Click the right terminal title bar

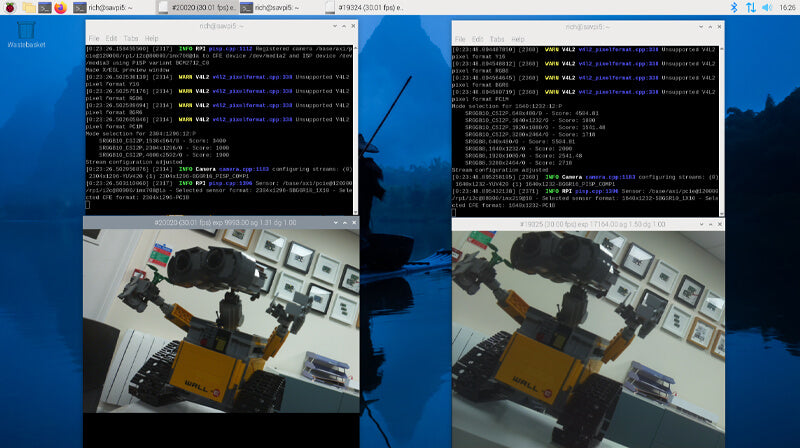588,27
